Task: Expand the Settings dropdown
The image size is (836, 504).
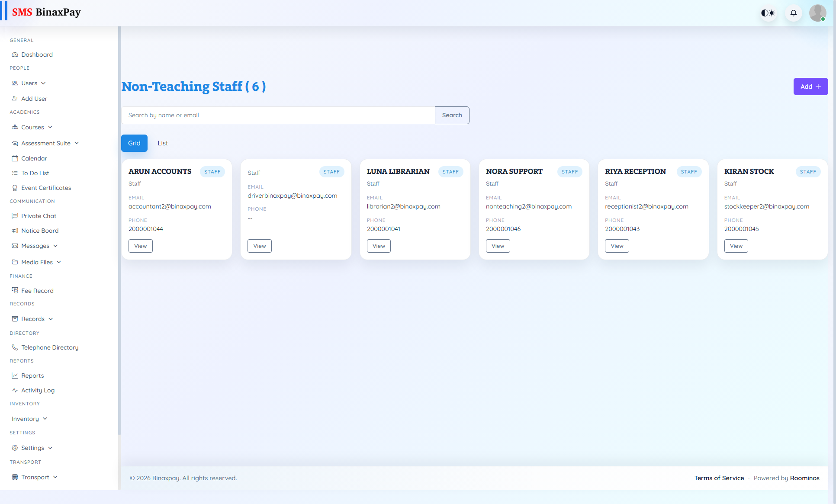Action: coord(32,448)
